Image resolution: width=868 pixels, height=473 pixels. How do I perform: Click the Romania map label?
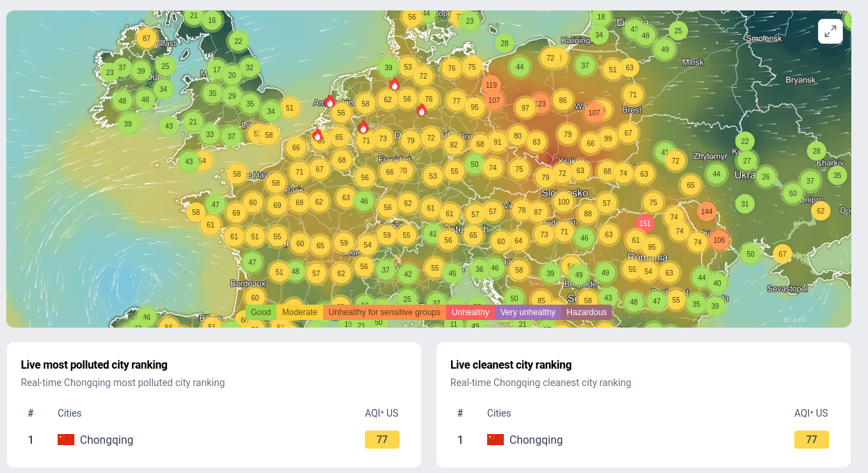648,257
